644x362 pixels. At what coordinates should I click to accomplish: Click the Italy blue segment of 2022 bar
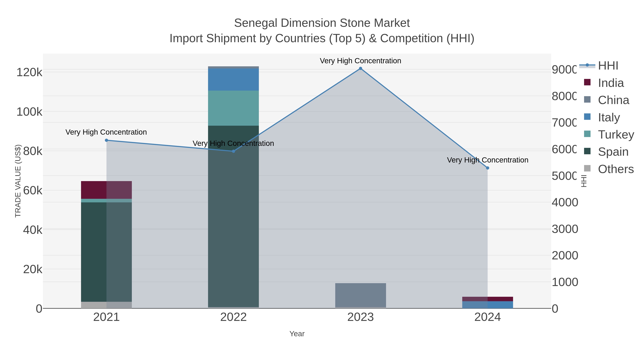233,80
